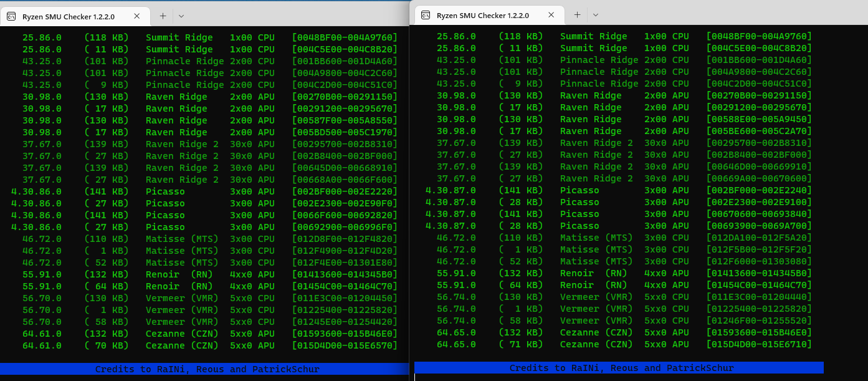868x381 pixels.
Task: Click the terminal icon in the right window tab
Action: [x=426, y=15]
